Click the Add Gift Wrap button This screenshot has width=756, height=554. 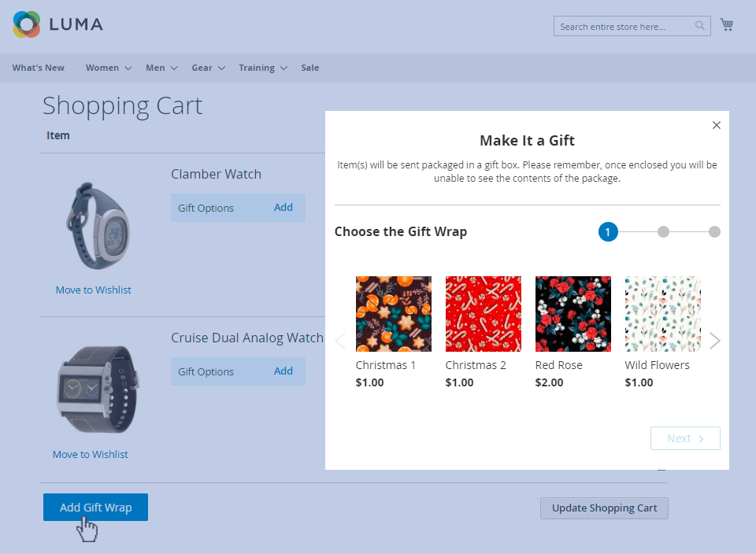coord(95,508)
